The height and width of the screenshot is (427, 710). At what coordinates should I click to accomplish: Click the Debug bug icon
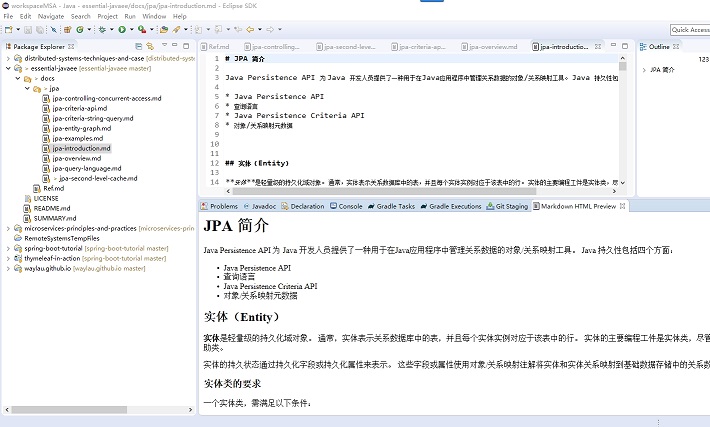(x=102, y=29)
